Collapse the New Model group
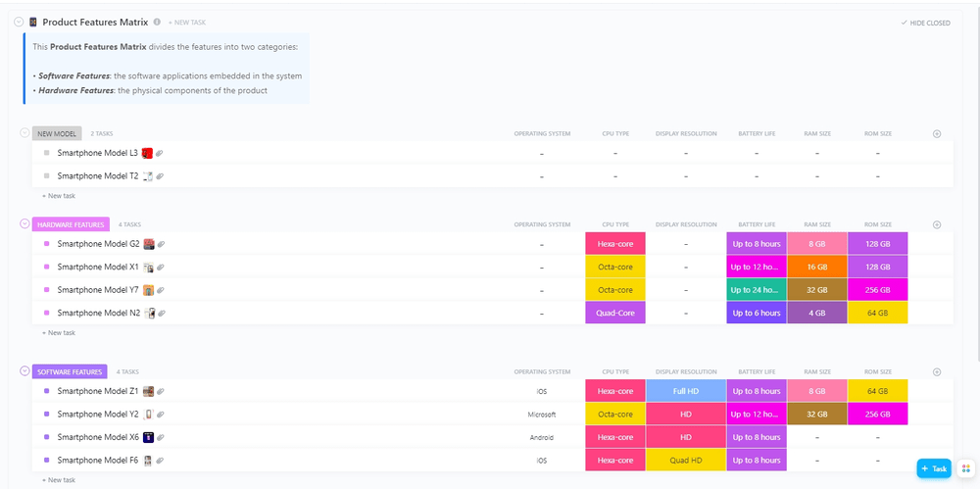The image size is (980, 489). click(x=24, y=132)
